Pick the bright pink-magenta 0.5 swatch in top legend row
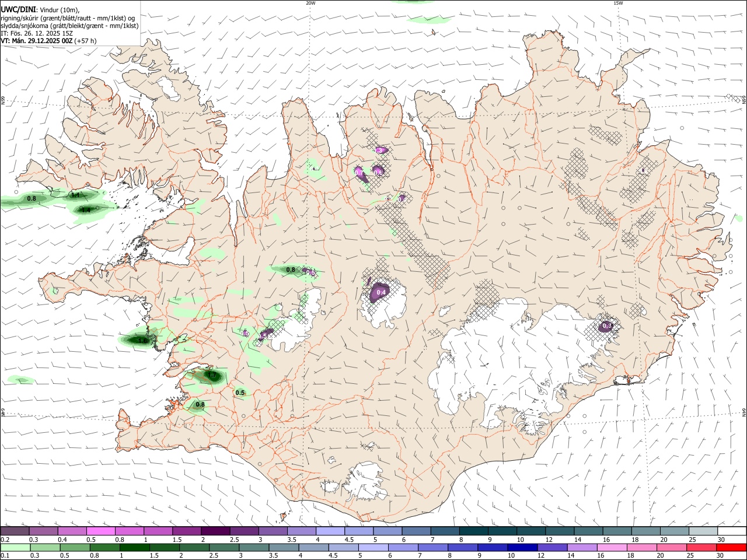 click(100, 531)
